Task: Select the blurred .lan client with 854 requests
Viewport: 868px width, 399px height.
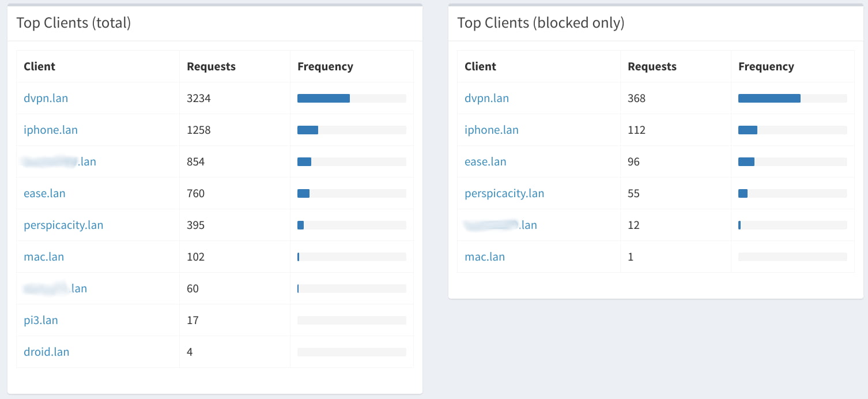Action: (x=60, y=161)
